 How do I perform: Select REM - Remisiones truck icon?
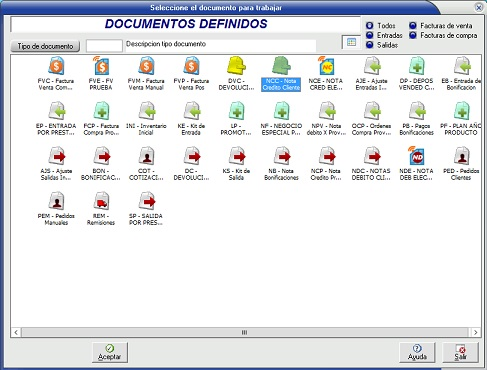click(101, 201)
